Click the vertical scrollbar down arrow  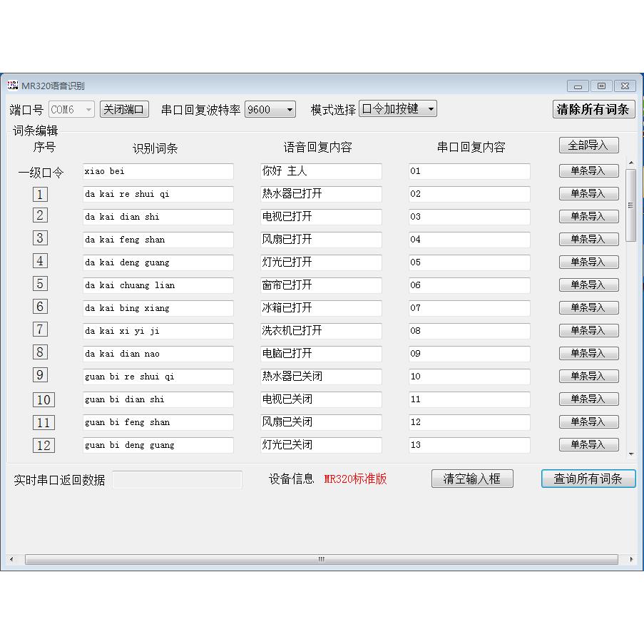pos(631,454)
